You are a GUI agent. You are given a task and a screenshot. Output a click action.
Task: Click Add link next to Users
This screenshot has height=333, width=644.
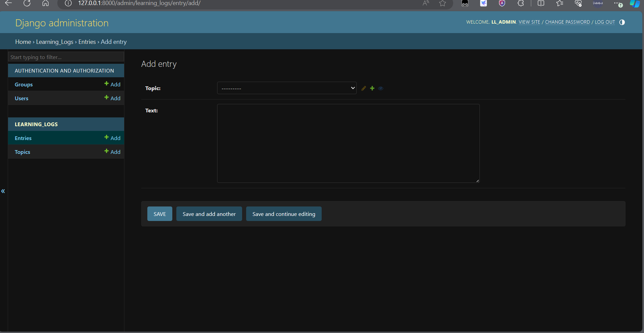pyautogui.click(x=112, y=98)
